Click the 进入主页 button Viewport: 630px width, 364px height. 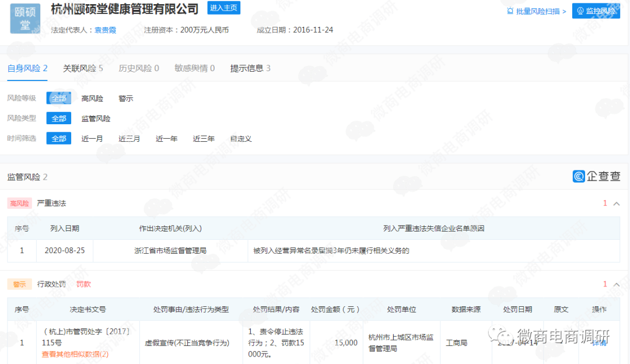pyautogui.click(x=223, y=8)
